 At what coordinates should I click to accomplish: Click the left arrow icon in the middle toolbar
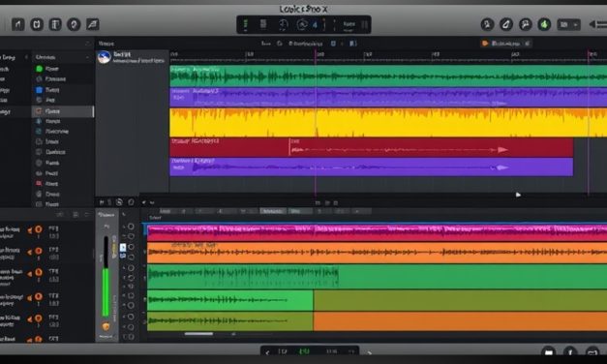click(143, 202)
